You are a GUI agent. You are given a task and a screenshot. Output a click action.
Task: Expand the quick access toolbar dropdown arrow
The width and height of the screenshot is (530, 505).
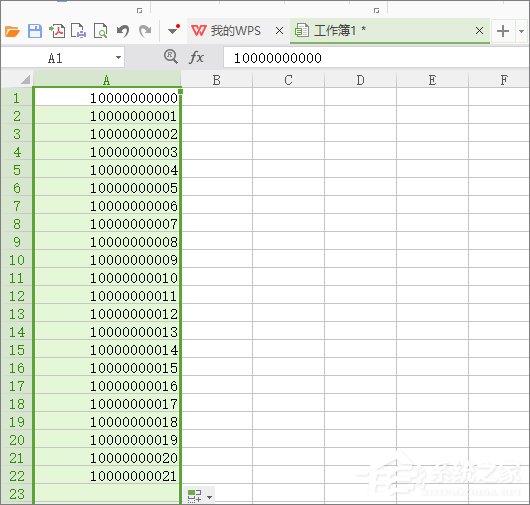click(x=173, y=30)
